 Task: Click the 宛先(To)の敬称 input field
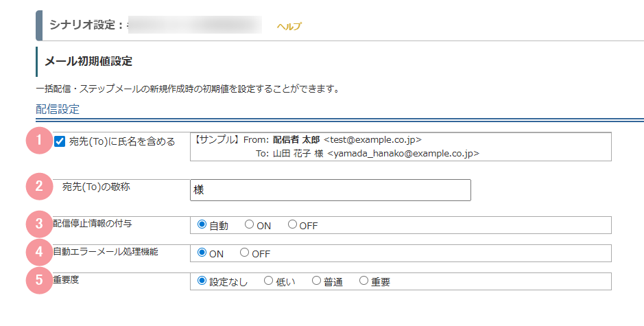[330, 190]
